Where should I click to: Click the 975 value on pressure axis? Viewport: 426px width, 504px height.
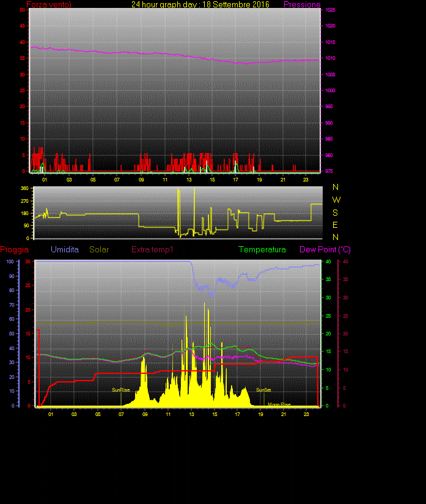tap(329, 171)
